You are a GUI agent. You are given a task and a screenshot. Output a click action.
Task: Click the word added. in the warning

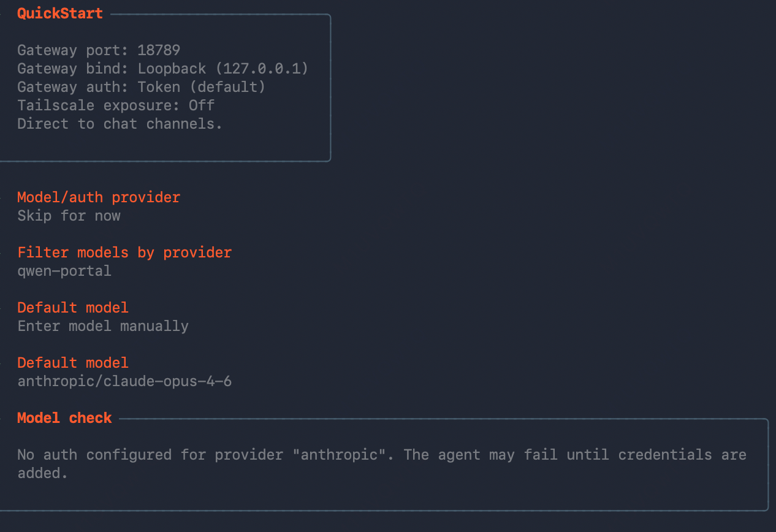(42, 473)
